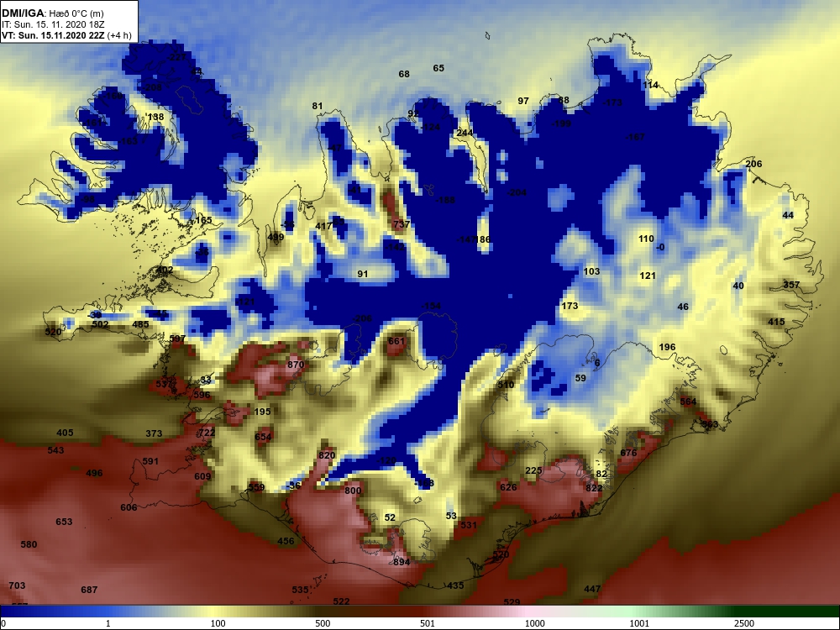
Task: Click the 'VT: Sun. 15.11.2020 22Z (+4 h)' line
Action: (x=66, y=35)
